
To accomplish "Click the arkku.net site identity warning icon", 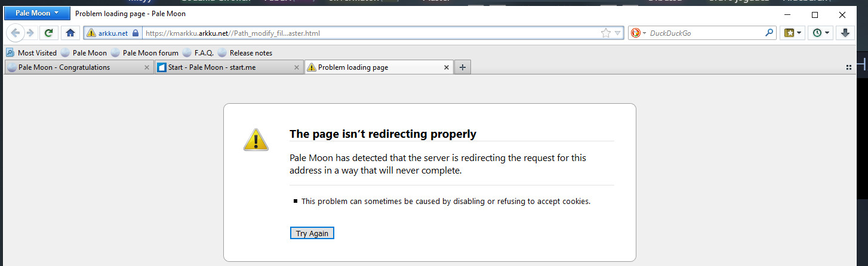I will 91,33.
